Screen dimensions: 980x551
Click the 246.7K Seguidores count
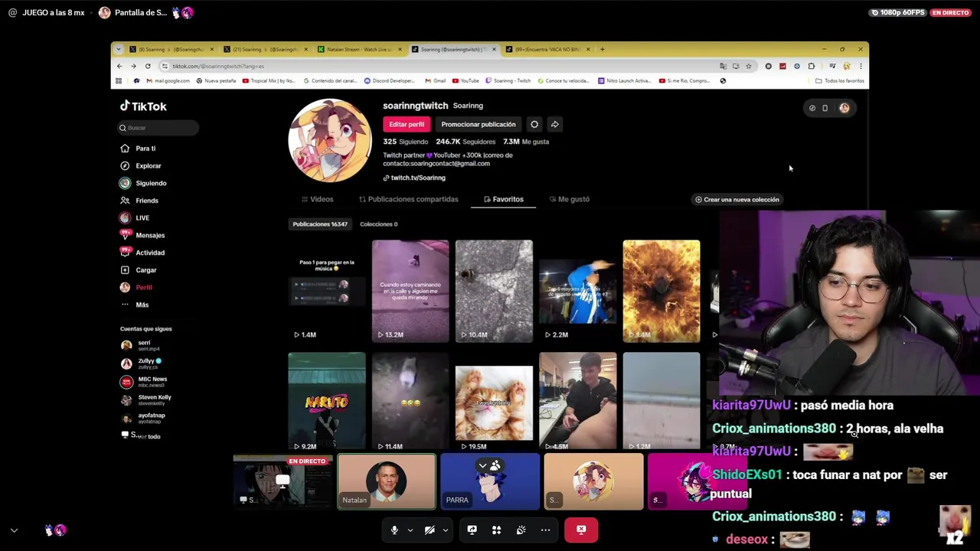(x=465, y=142)
